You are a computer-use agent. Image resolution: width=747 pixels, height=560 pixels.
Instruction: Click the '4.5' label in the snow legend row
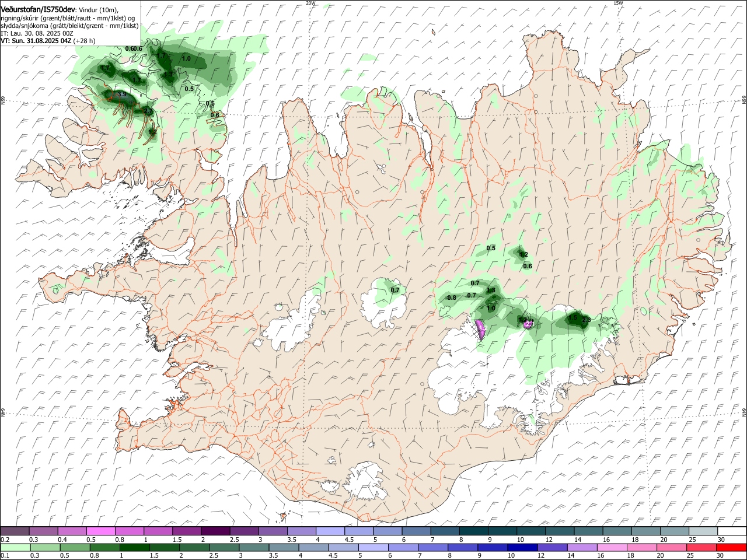(x=349, y=540)
